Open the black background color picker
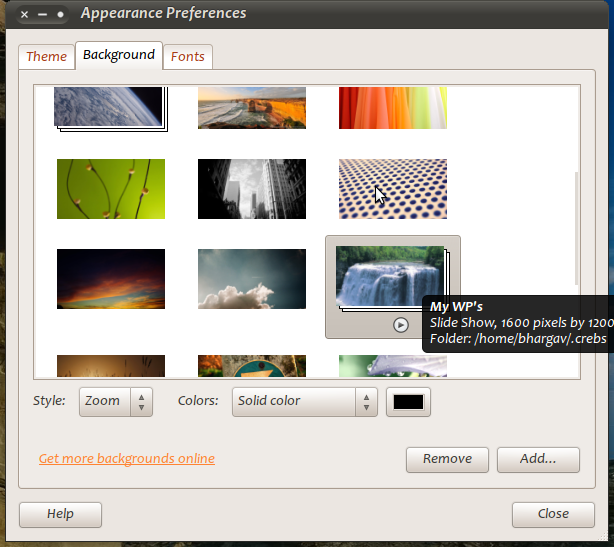This screenshot has width=614, height=547. click(408, 402)
